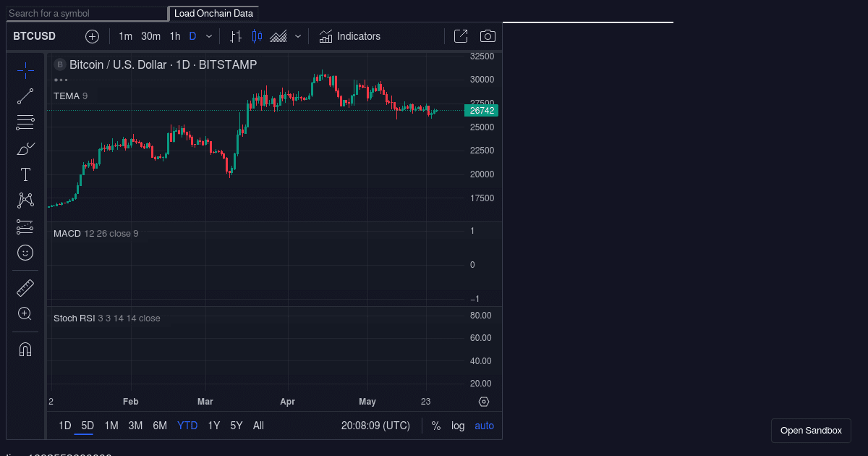Enable logarithmic price scale
Viewport: 868px width, 456px height.
(x=457, y=426)
